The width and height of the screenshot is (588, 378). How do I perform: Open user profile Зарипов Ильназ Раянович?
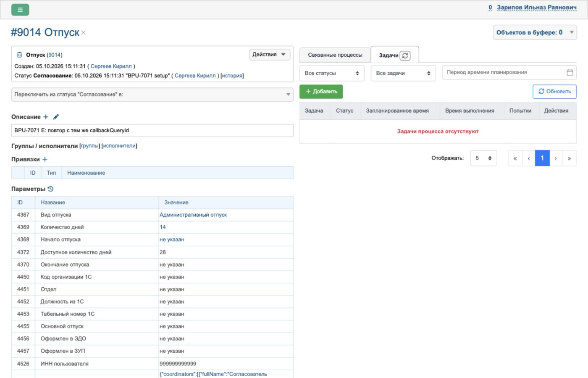click(536, 8)
